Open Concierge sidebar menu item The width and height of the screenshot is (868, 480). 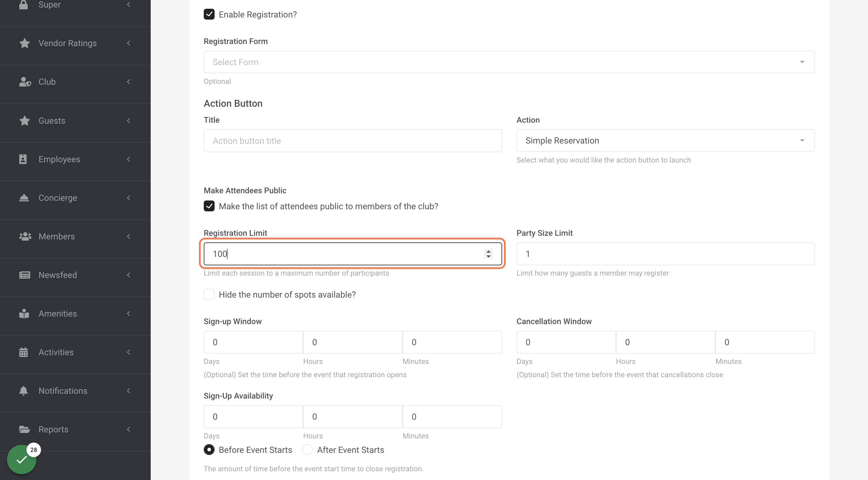(75, 198)
